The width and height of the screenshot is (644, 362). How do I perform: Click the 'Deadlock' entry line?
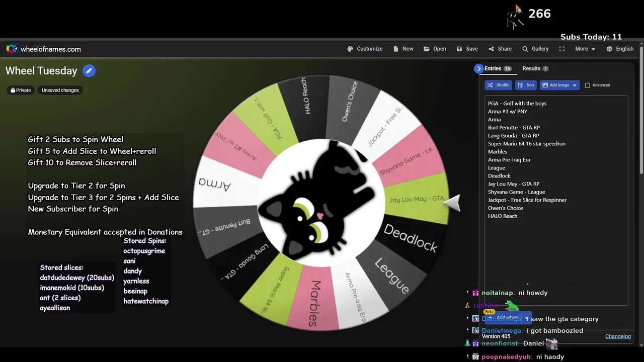(x=499, y=176)
